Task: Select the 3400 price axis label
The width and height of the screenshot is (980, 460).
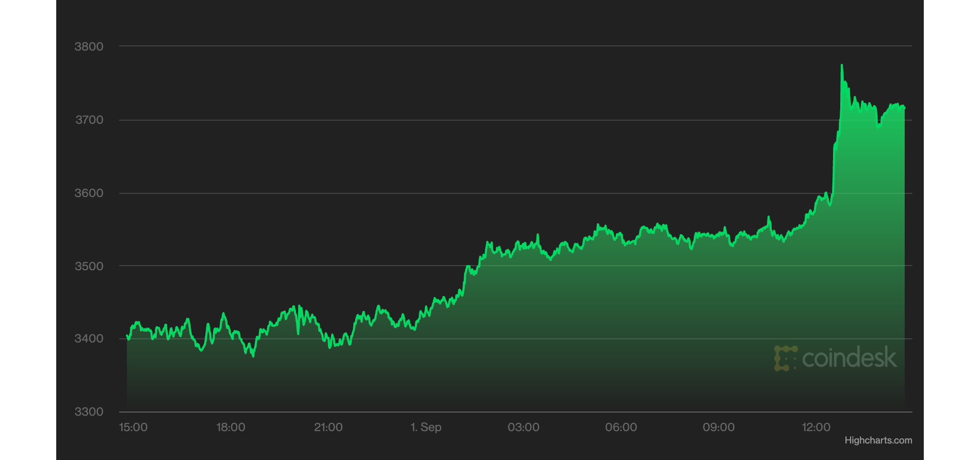Action: point(89,338)
